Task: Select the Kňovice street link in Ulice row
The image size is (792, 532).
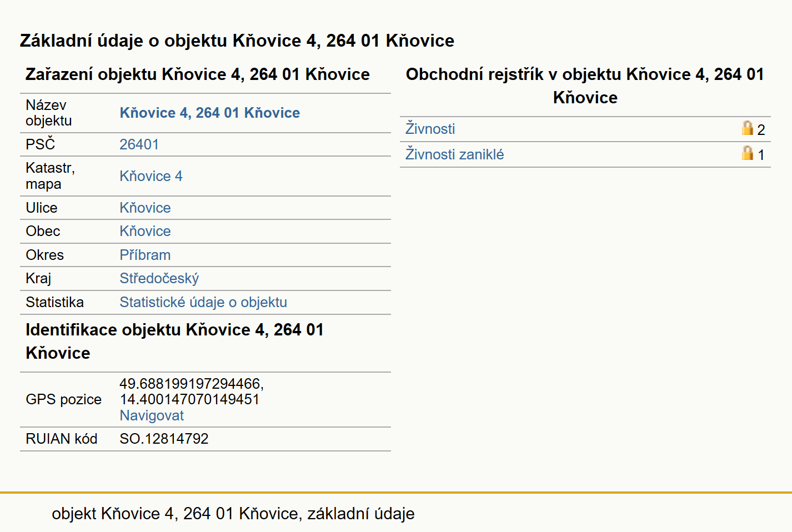Action: (x=145, y=208)
